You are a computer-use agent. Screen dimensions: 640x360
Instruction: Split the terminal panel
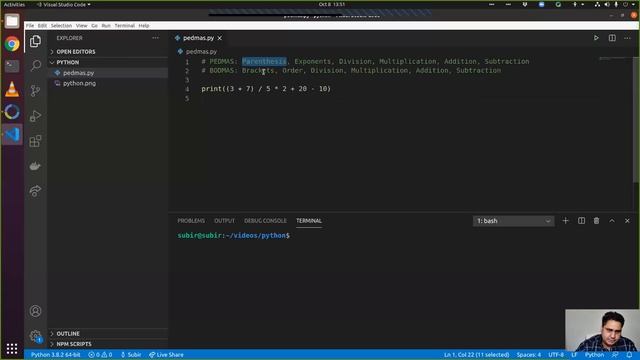(581, 221)
